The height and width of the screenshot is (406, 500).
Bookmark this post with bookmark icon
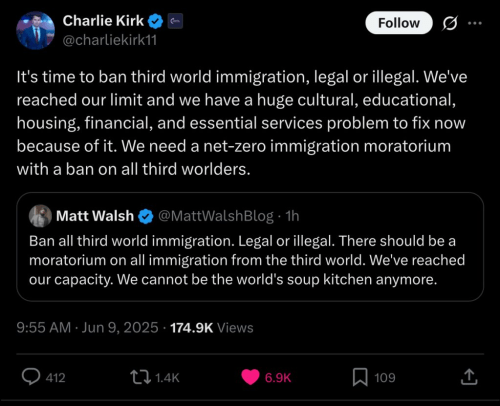(x=360, y=377)
